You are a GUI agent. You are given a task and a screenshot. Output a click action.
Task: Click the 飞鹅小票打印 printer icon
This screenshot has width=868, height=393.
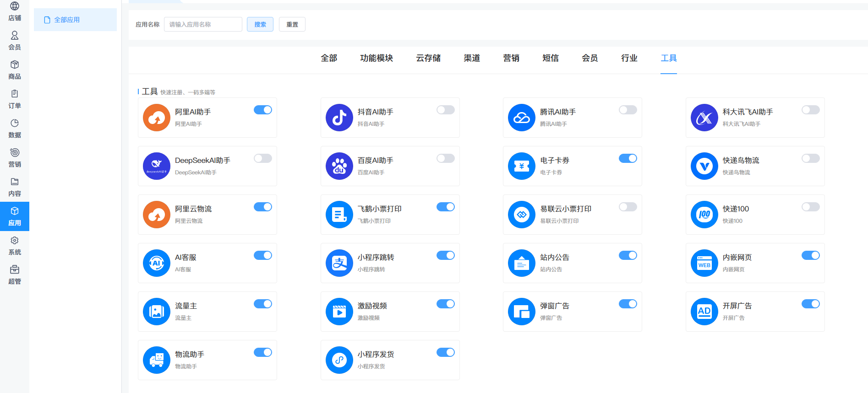click(339, 215)
